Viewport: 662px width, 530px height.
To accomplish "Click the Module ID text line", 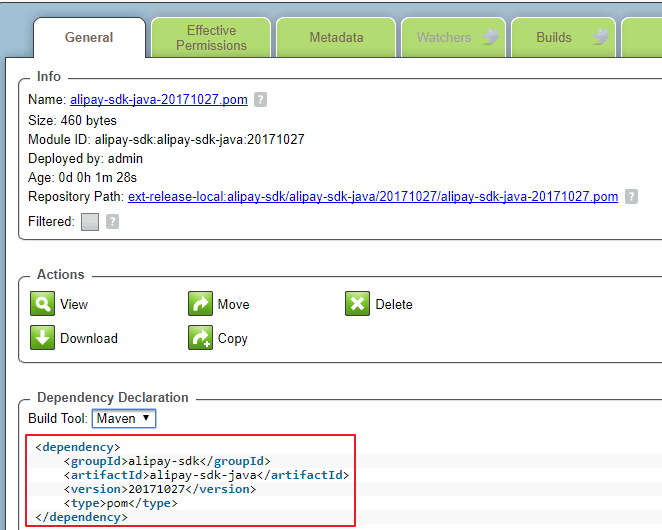I will pyautogui.click(x=166, y=139).
